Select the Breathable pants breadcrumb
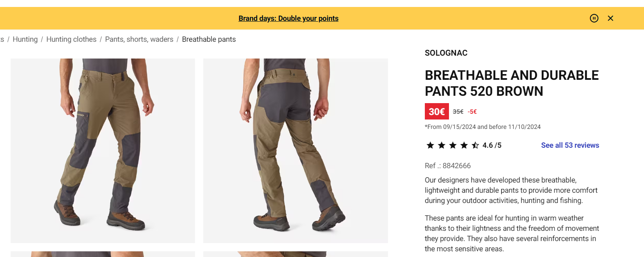 coord(209,39)
